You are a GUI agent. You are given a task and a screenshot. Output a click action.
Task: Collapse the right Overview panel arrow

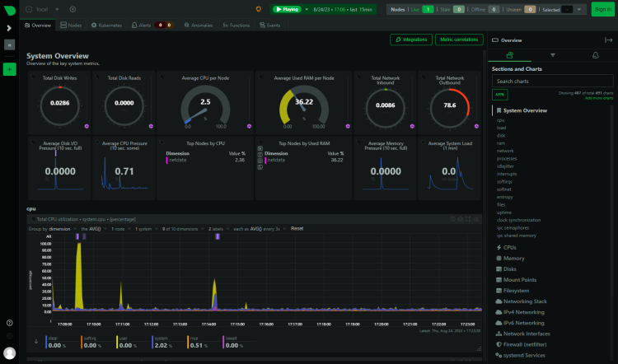[609, 40]
